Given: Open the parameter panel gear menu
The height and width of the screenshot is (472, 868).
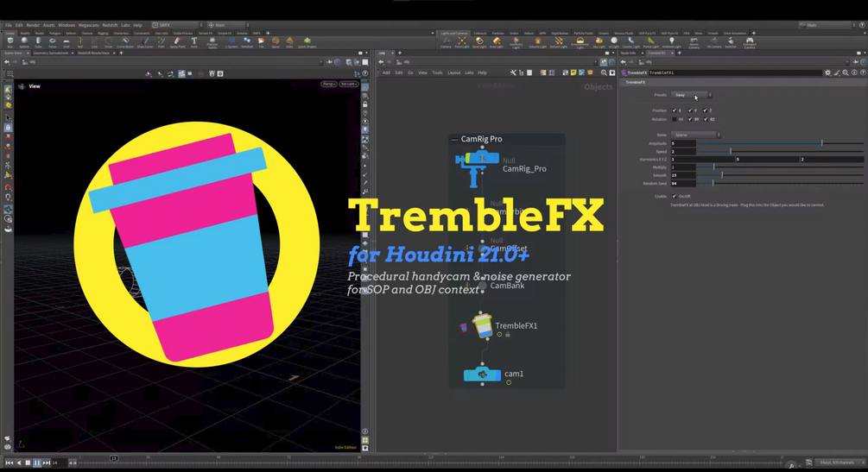Looking at the screenshot, I should [827, 72].
